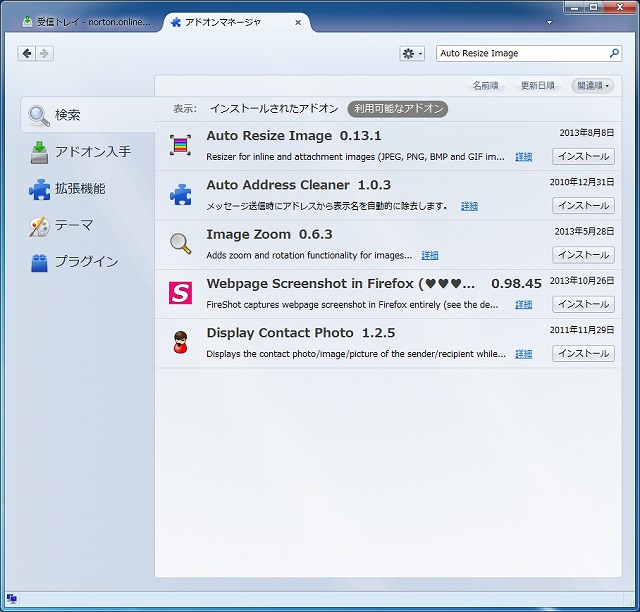Open 詳細 link for Display Contact Photo
640x612 pixels.
click(523, 354)
